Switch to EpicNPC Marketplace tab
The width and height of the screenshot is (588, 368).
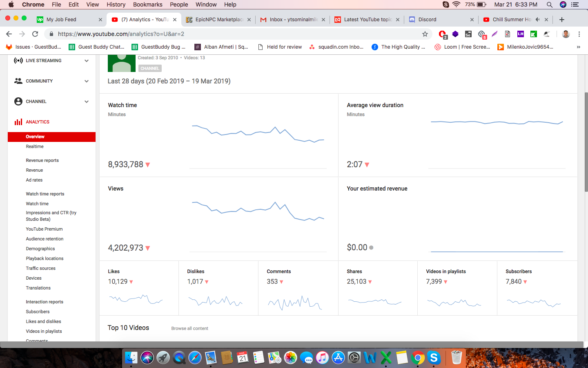click(x=219, y=19)
